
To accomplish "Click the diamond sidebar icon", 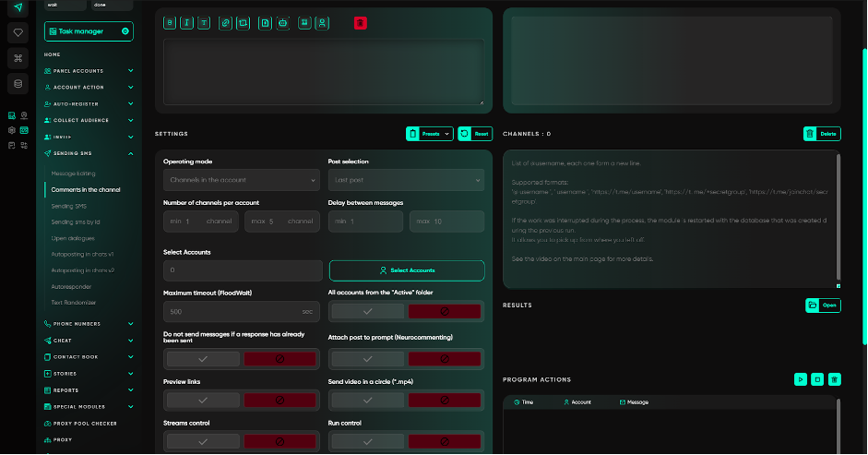I will tap(18, 32).
